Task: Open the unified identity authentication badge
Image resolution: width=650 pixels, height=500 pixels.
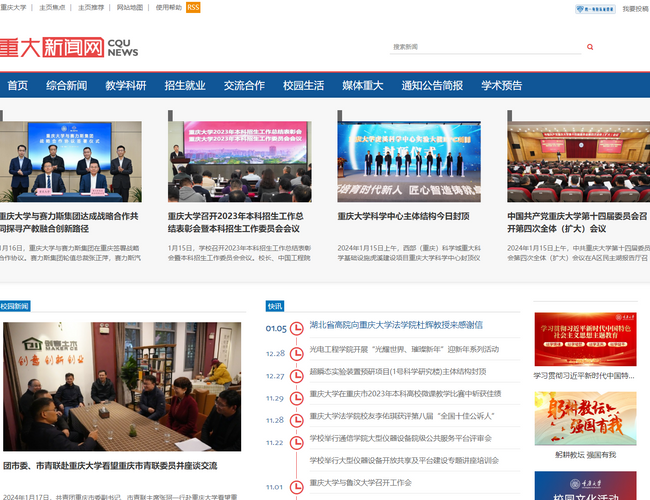Action: point(595,9)
